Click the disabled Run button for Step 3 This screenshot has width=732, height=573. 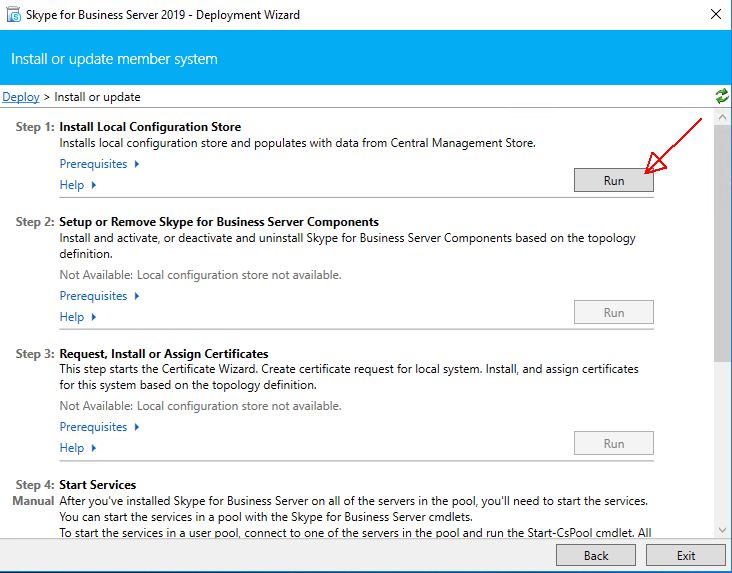tap(613, 443)
